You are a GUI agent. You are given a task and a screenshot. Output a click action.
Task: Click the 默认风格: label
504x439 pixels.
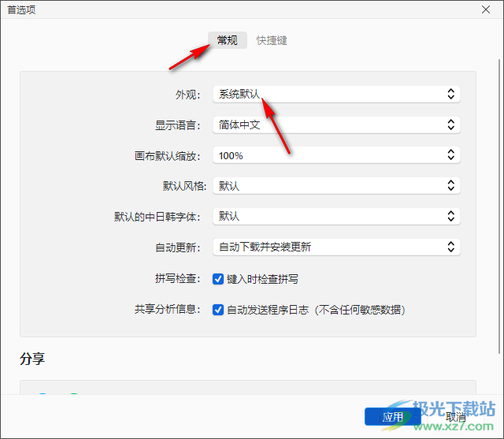coord(184,186)
